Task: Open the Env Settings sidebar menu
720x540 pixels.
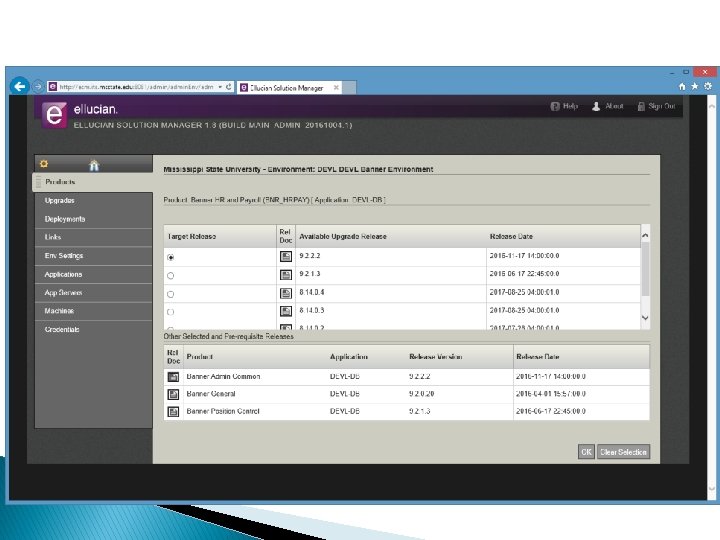Action: pos(94,256)
